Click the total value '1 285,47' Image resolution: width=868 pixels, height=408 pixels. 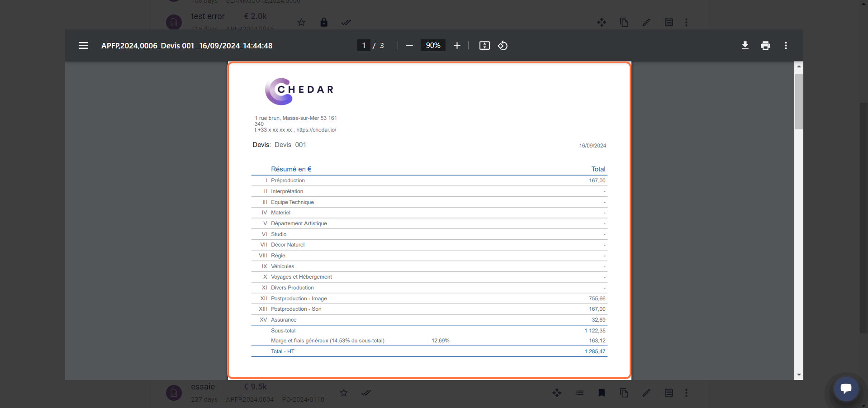[x=595, y=351]
